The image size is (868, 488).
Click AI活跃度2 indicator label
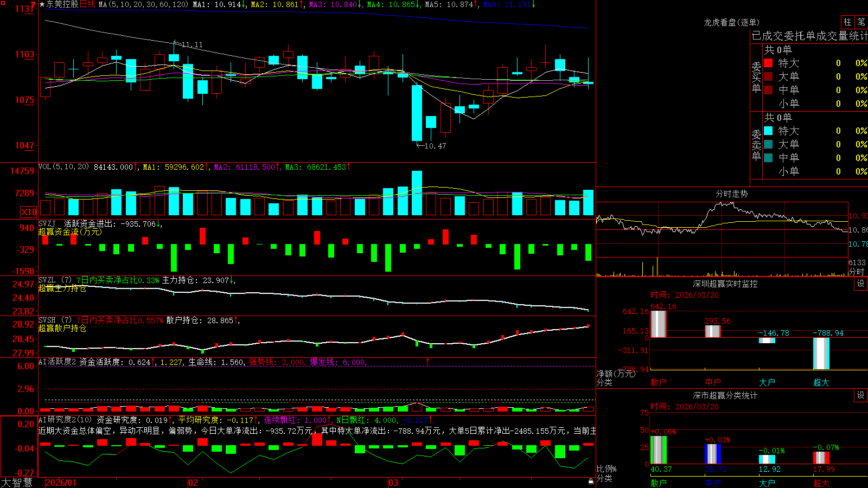pos(57,362)
